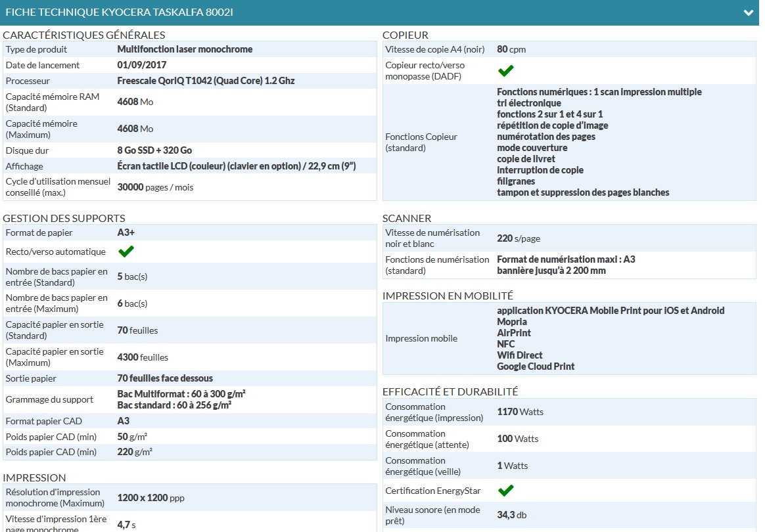Click the launch date 01/09/2017
Screen dimensions: 765x532
[141, 65]
